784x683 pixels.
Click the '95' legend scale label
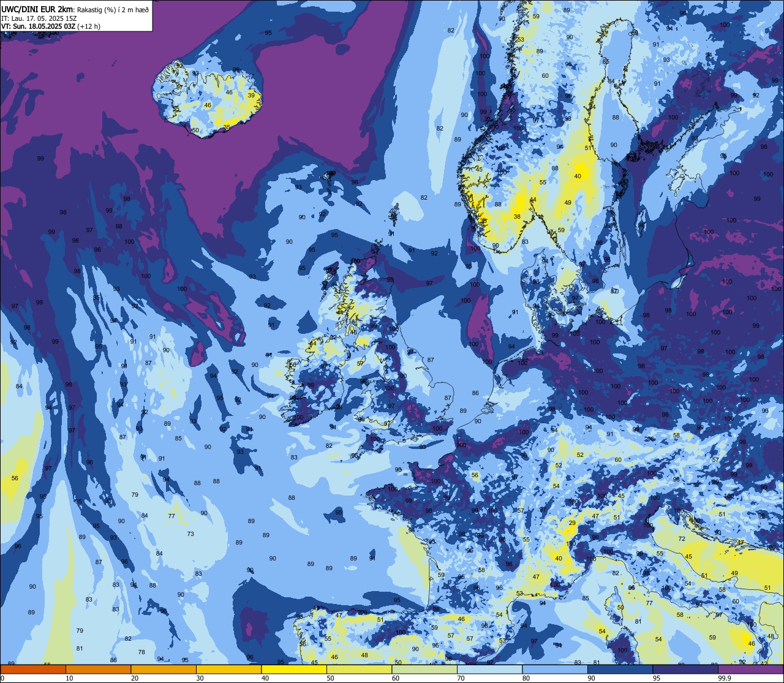tap(657, 678)
